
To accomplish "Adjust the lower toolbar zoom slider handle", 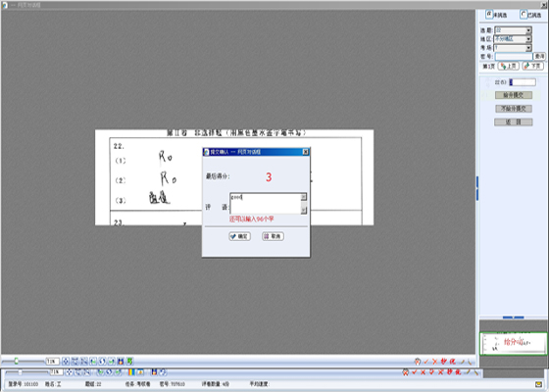I will click(x=20, y=371).
